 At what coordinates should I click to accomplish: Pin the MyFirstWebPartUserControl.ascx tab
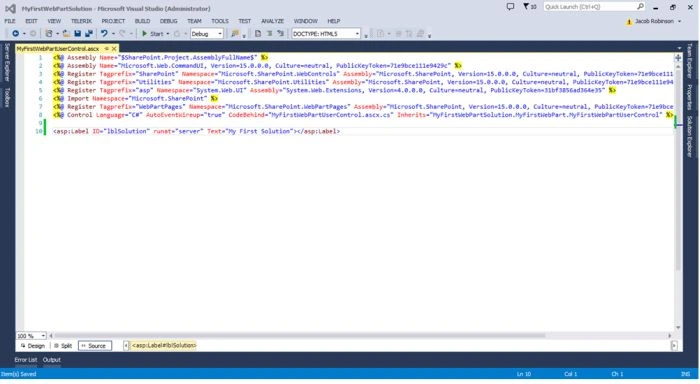106,48
